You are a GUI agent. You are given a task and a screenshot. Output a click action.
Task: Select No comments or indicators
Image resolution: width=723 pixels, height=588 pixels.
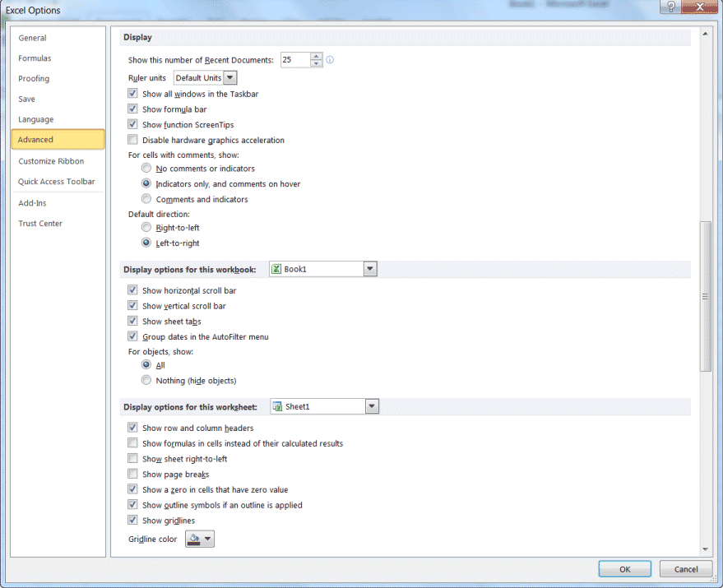point(146,168)
